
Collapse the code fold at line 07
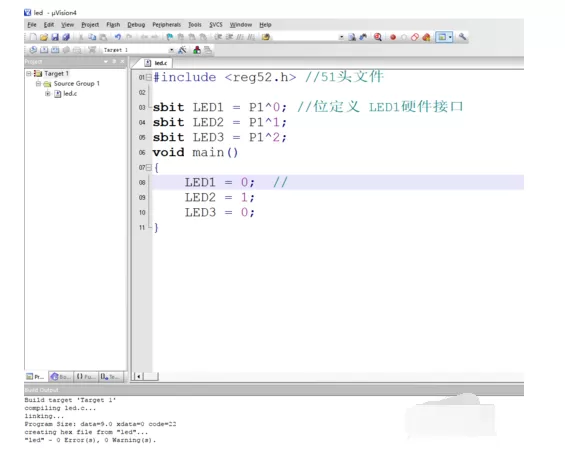[148, 168]
